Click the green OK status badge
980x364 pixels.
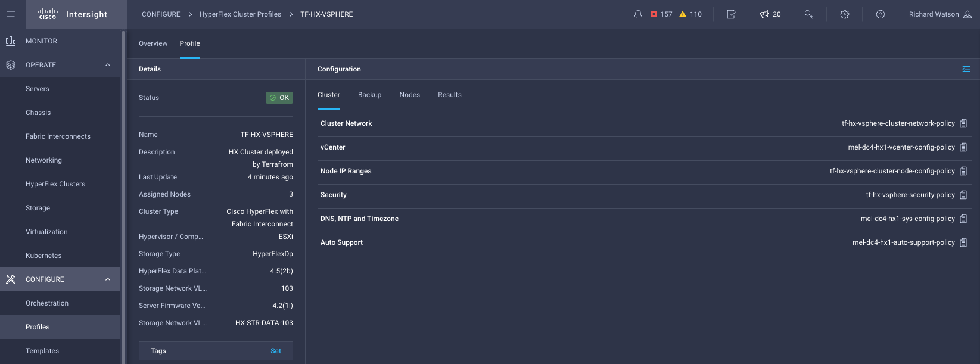pyautogui.click(x=279, y=98)
